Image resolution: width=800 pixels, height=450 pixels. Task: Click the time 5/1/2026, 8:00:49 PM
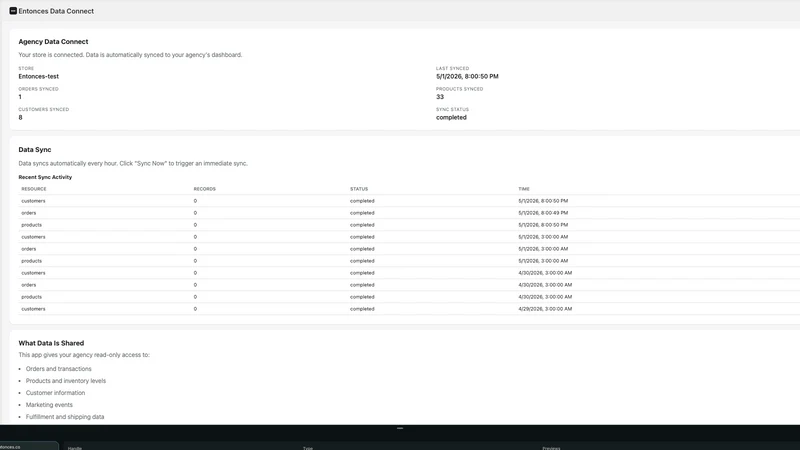pos(543,213)
